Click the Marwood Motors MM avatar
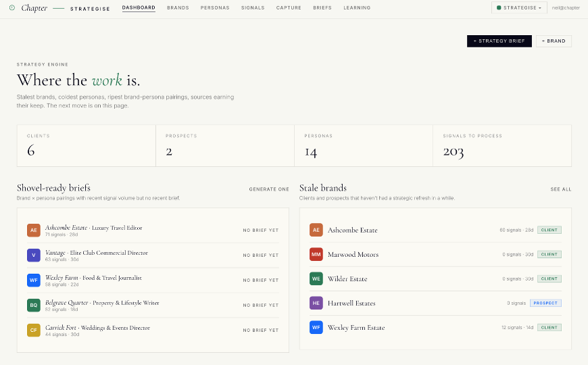 pos(316,254)
